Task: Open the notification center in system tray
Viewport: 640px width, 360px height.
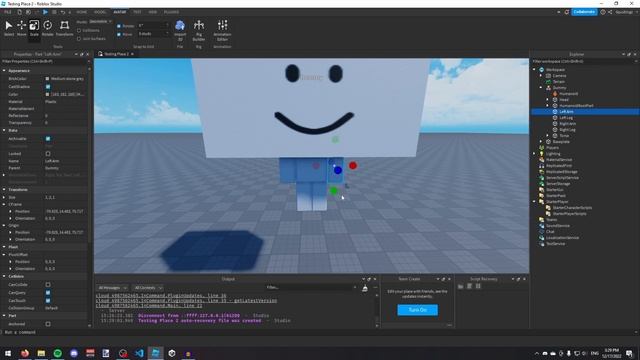Action: point(629,353)
